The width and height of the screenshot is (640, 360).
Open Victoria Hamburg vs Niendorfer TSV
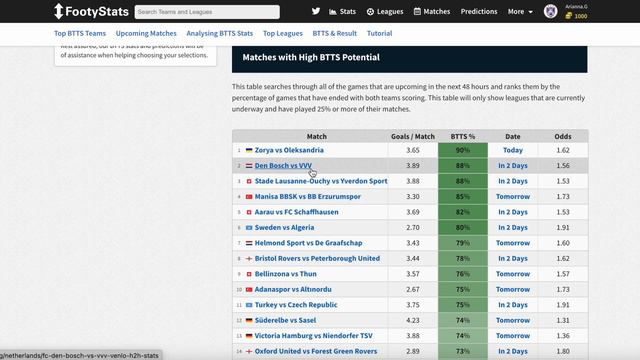coord(313,336)
